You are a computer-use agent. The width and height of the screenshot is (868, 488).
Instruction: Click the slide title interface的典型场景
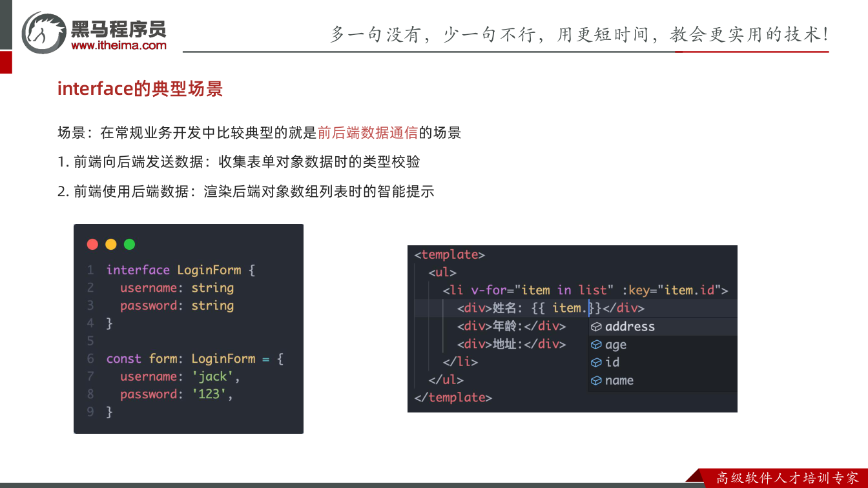coord(140,88)
